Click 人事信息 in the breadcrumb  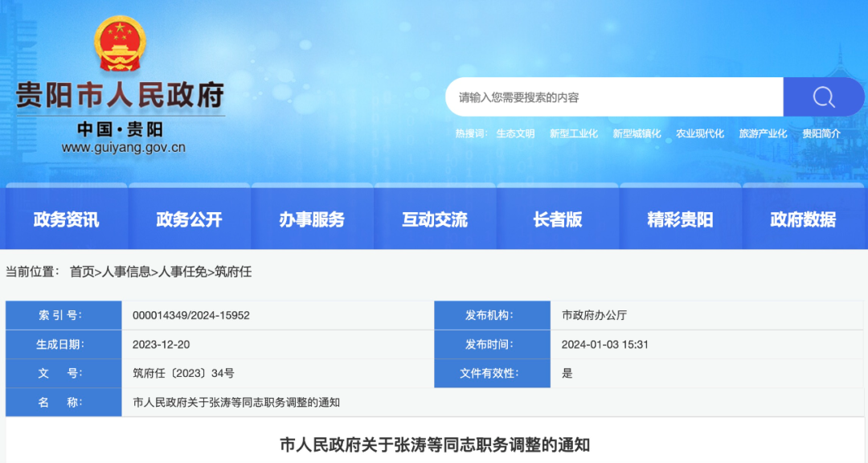126,272
